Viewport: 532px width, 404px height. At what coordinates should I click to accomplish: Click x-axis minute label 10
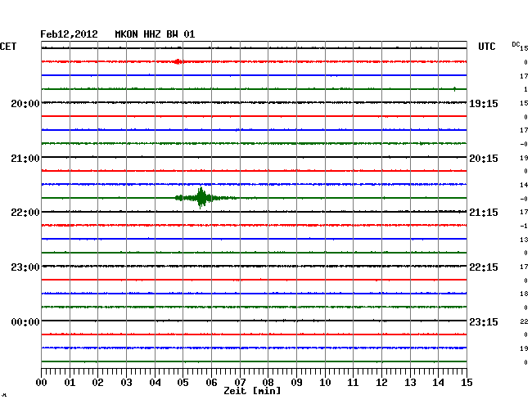(325, 383)
